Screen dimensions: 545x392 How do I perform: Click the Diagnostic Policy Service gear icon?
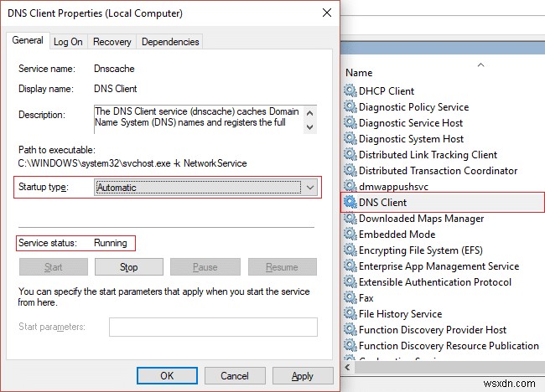(350, 107)
